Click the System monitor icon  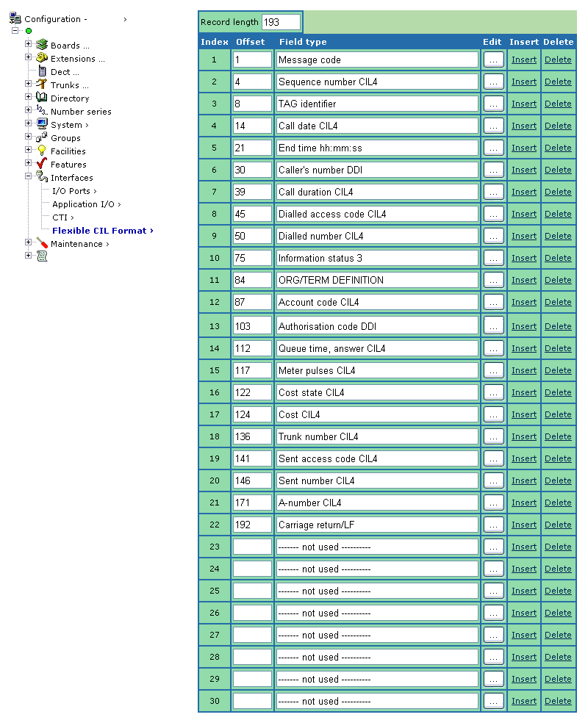pos(42,124)
